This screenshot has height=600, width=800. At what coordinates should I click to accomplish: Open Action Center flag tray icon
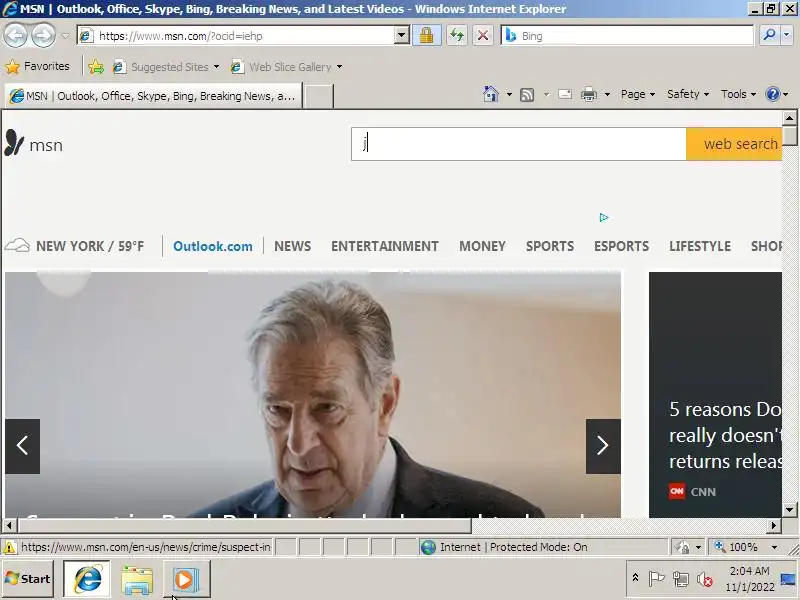point(656,579)
